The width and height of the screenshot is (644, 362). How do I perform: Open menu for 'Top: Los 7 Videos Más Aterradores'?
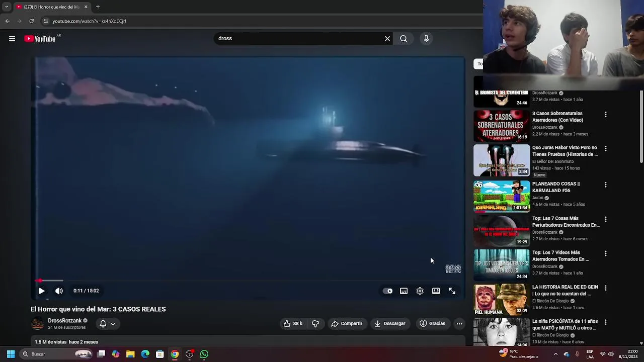(x=606, y=254)
